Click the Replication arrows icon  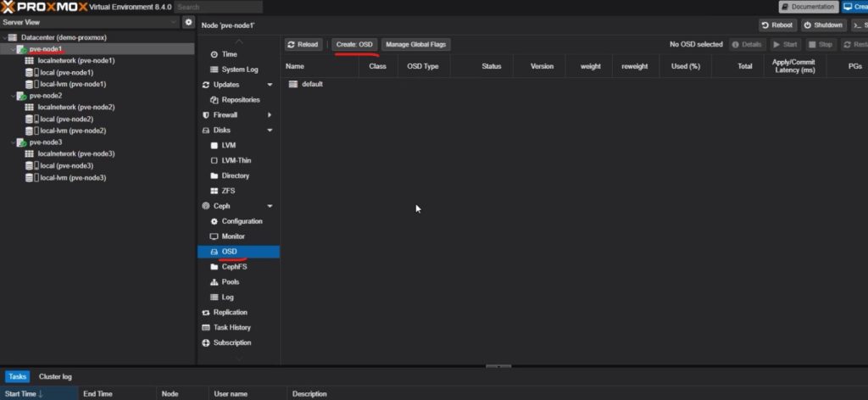[206, 313]
